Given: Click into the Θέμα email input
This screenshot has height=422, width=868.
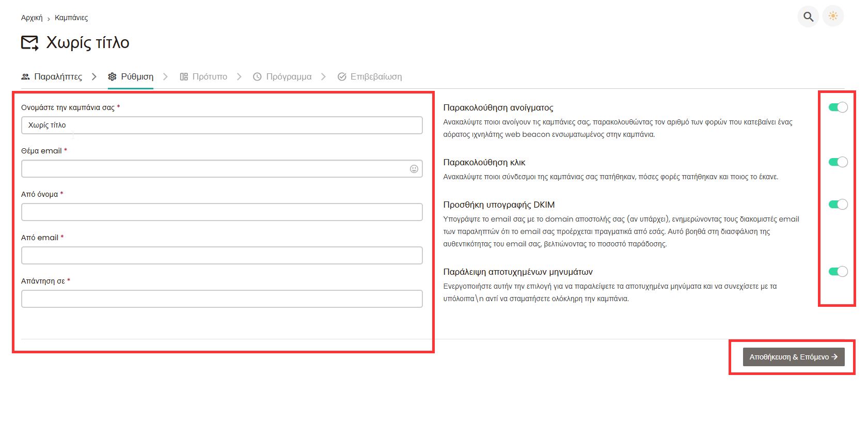Looking at the screenshot, I should (222, 169).
